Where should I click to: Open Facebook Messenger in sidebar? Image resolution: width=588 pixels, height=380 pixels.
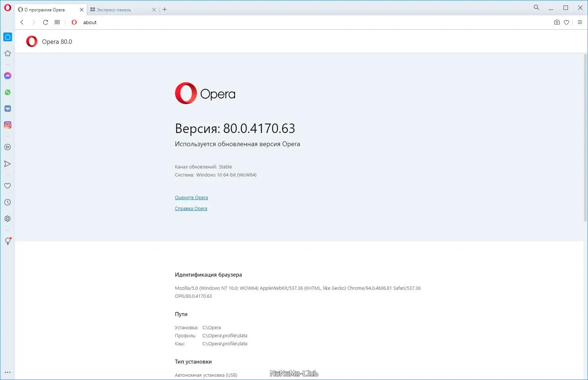(8, 76)
